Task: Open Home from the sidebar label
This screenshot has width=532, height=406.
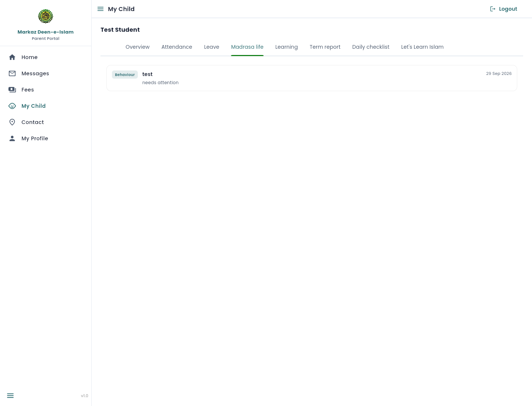Action: click(x=30, y=57)
